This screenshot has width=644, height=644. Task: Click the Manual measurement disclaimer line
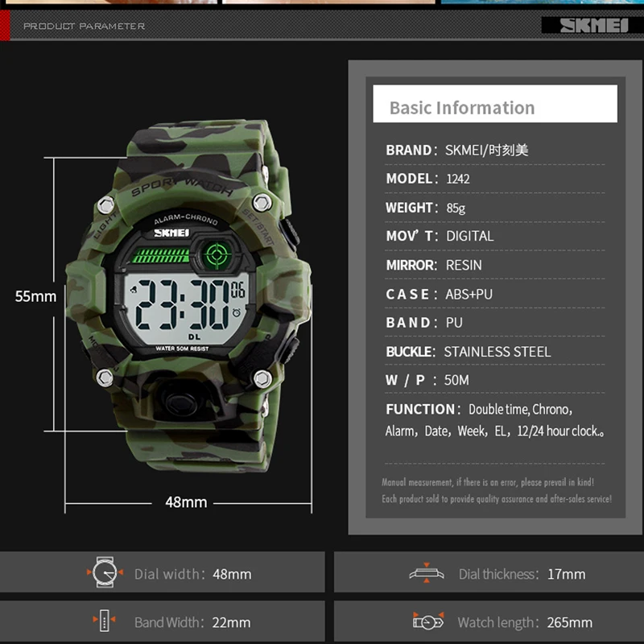click(488, 482)
